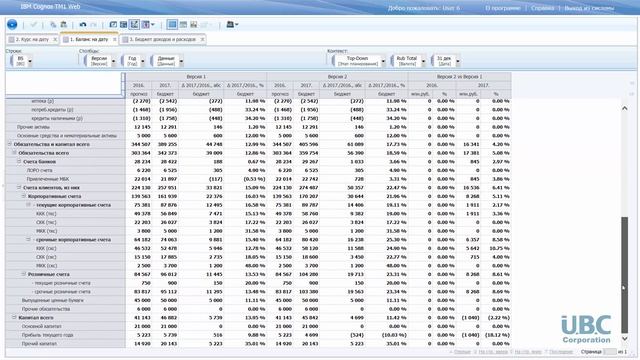
Task: Select 'Прибыль текущего года' row label
Action: coord(47,335)
